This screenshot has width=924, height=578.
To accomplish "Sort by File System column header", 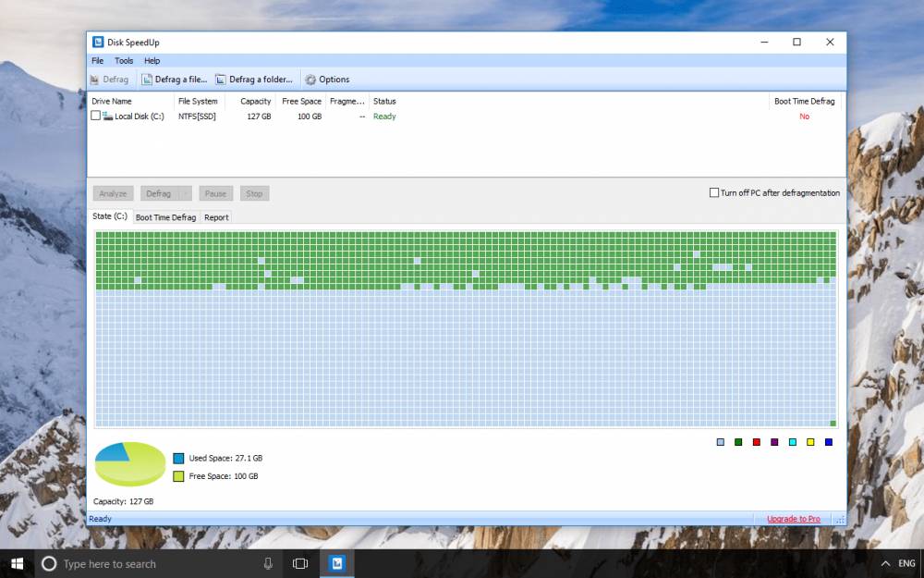I will coord(200,102).
